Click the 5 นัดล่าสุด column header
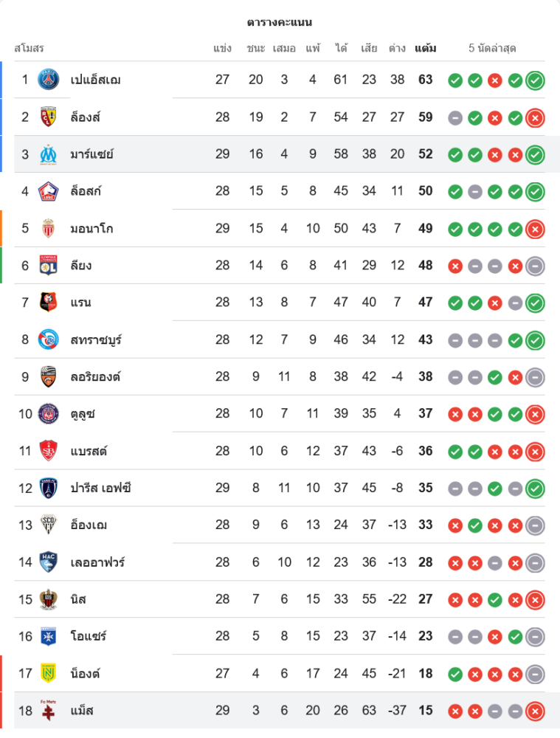This screenshot has width=560, height=738. [x=492, y=49]
